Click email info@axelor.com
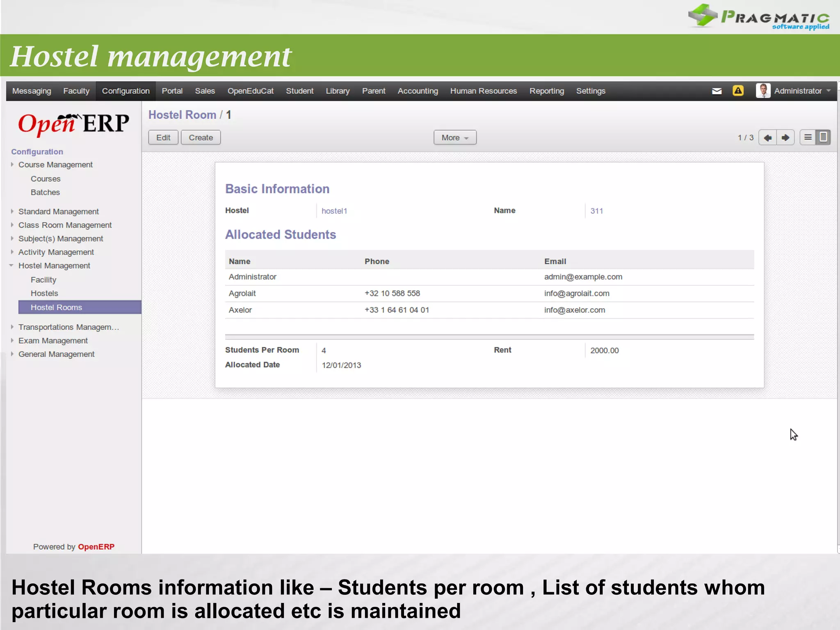The image size is (840, 630). 575,310
